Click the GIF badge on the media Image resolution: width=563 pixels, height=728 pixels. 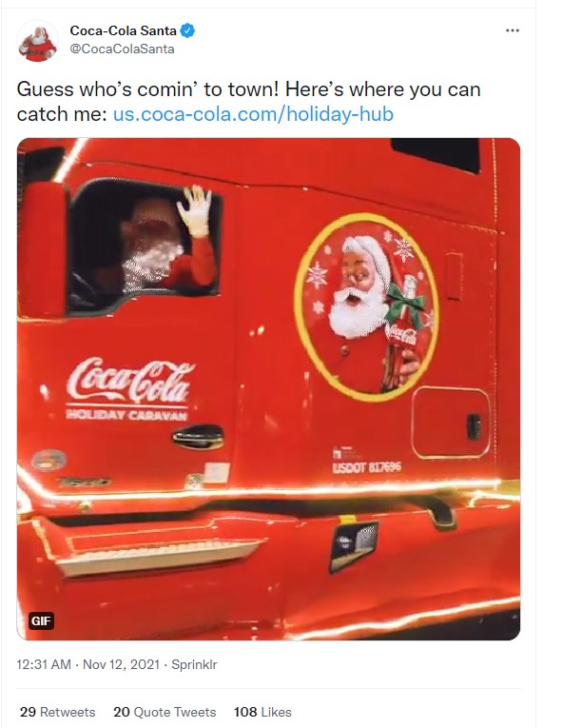click(x=41, y=620)
